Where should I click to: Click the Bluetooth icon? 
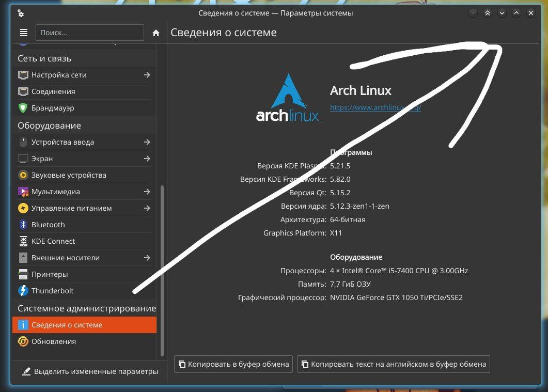point(23,225)
